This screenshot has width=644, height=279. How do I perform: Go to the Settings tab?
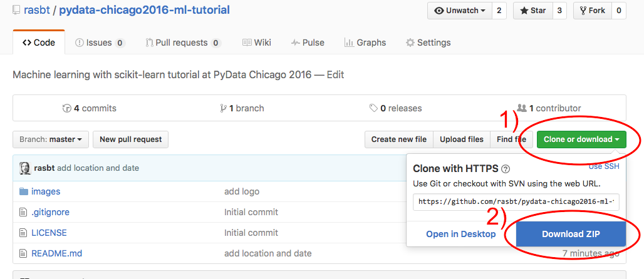point(428,43)
